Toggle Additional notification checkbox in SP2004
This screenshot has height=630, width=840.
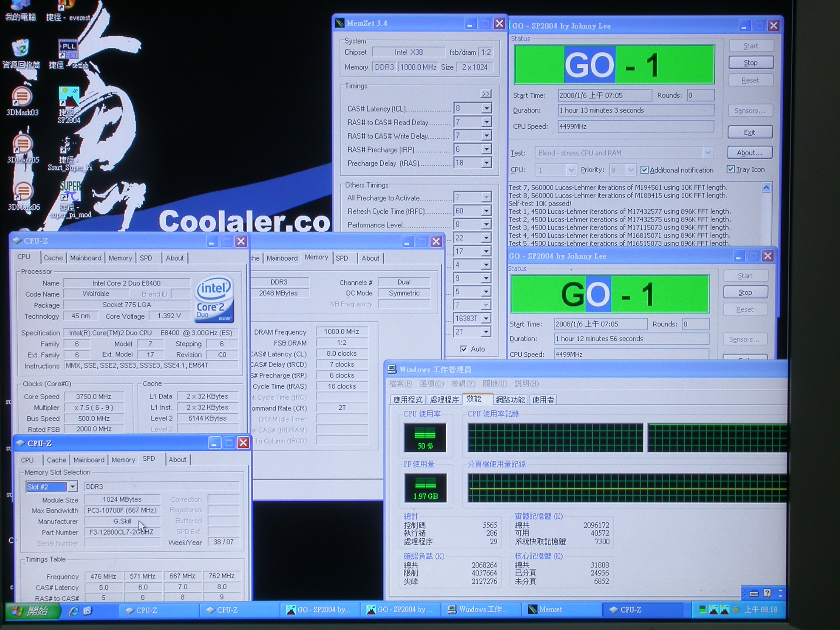(x=644, y=170)
